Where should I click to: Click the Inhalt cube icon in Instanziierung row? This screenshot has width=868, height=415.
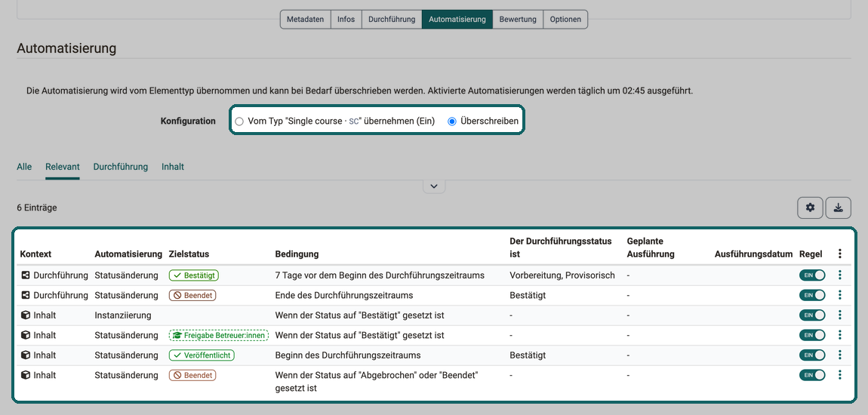[x=25, y=315]
